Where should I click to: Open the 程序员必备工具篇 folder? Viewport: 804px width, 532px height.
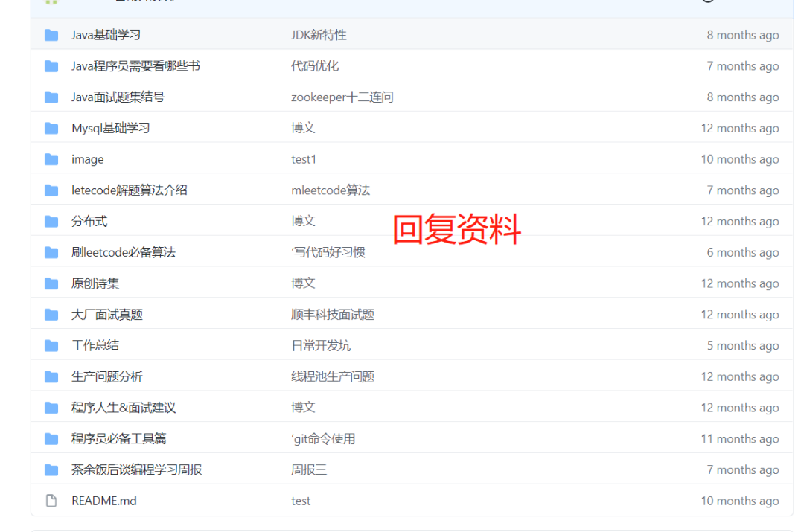(x=119, y=439)
